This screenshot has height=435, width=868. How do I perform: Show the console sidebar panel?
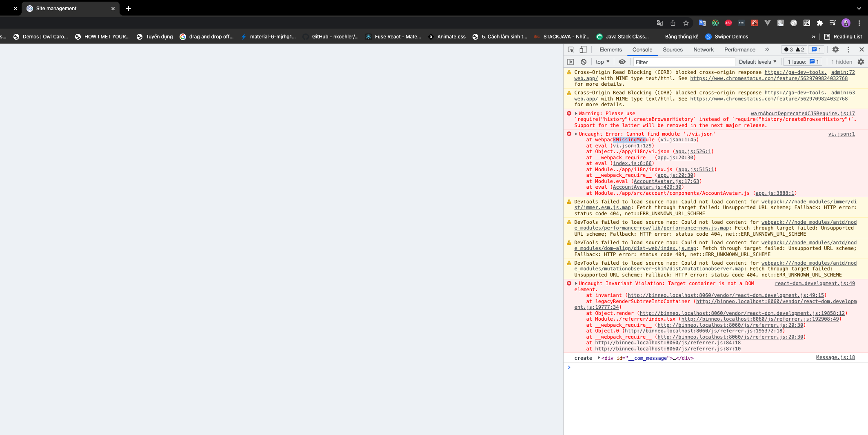(571, 62)
